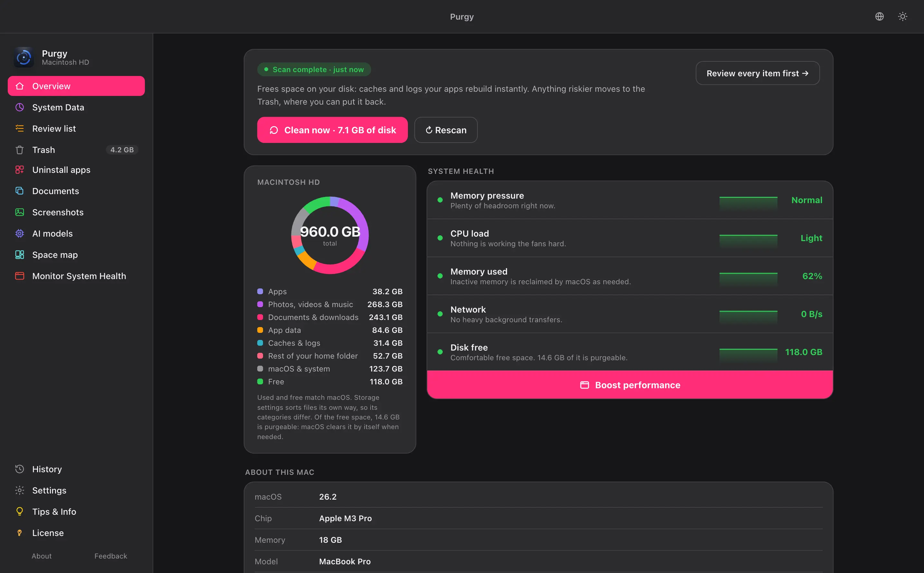This screenshot has height=573, width=924.
Task: Click the Tips & Info lightbulb icon
Action: click(20, 511)
